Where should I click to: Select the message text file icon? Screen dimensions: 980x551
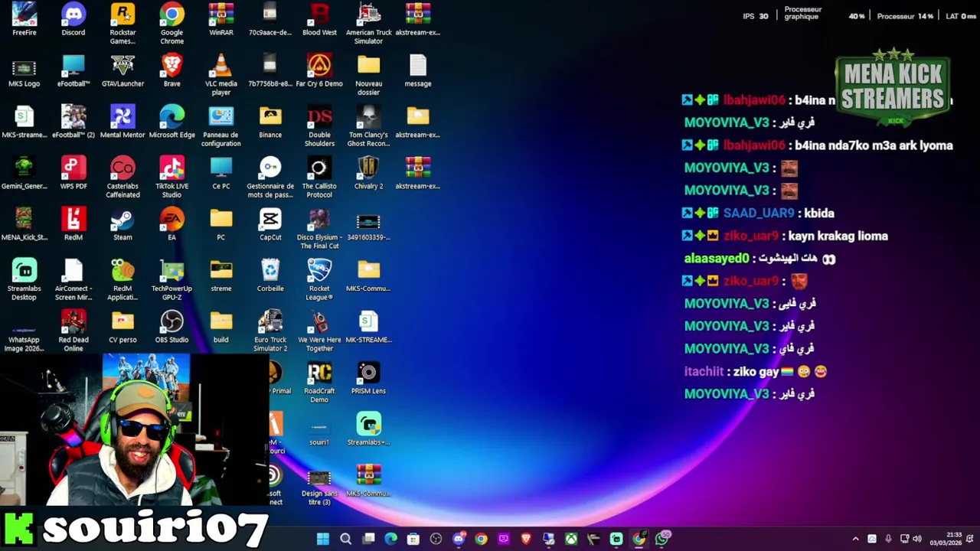click(418, 70)
